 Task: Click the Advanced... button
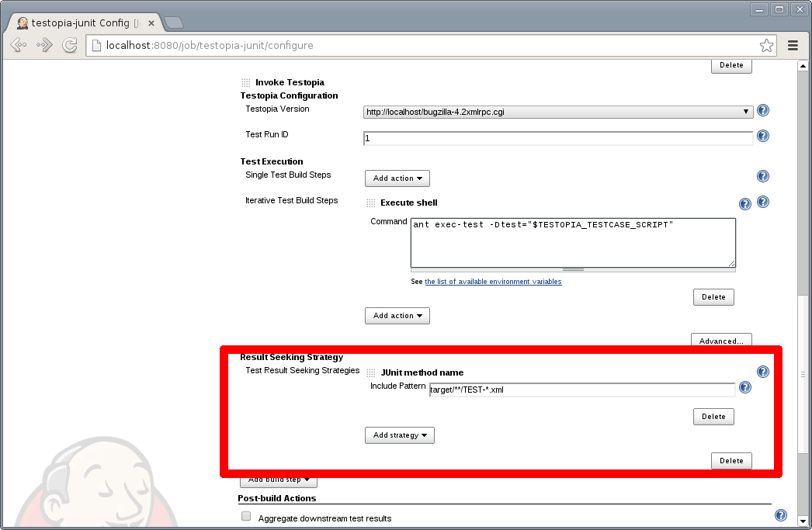click(x=721, y=341)
